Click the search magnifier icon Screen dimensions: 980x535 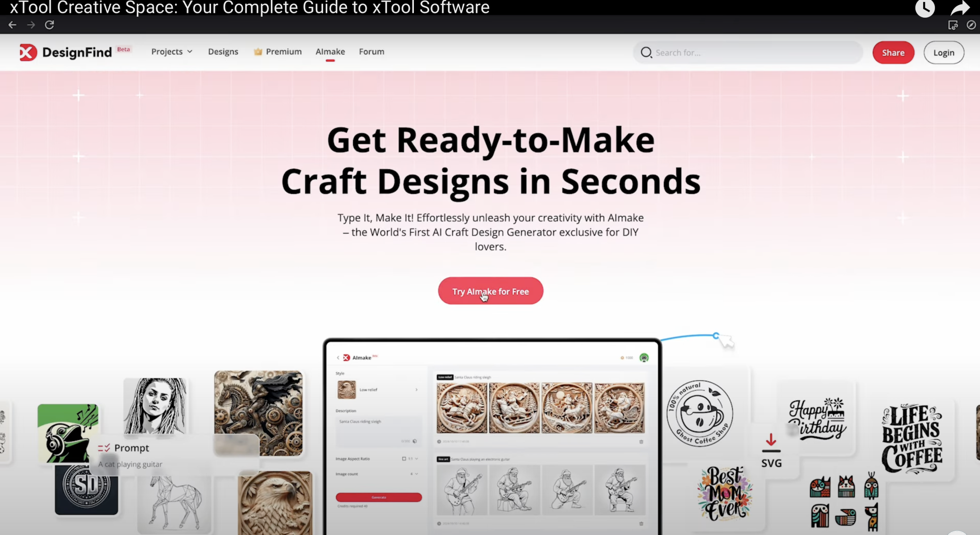[x=647, y=52]
